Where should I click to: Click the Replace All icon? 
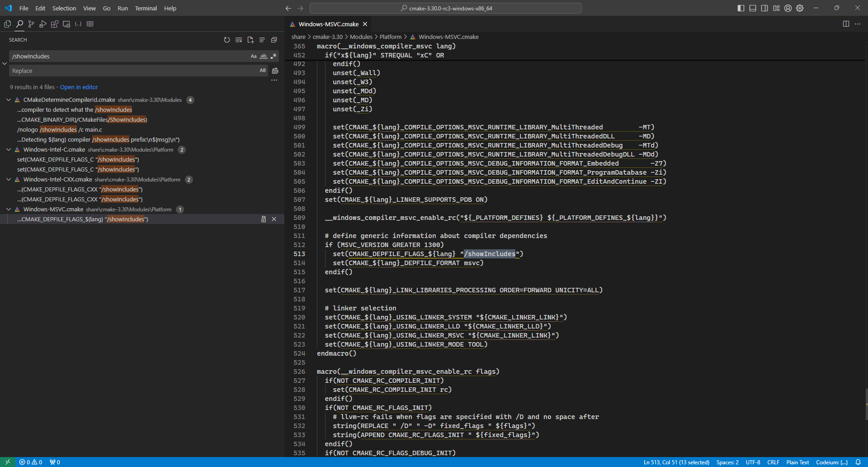[275, 71]
